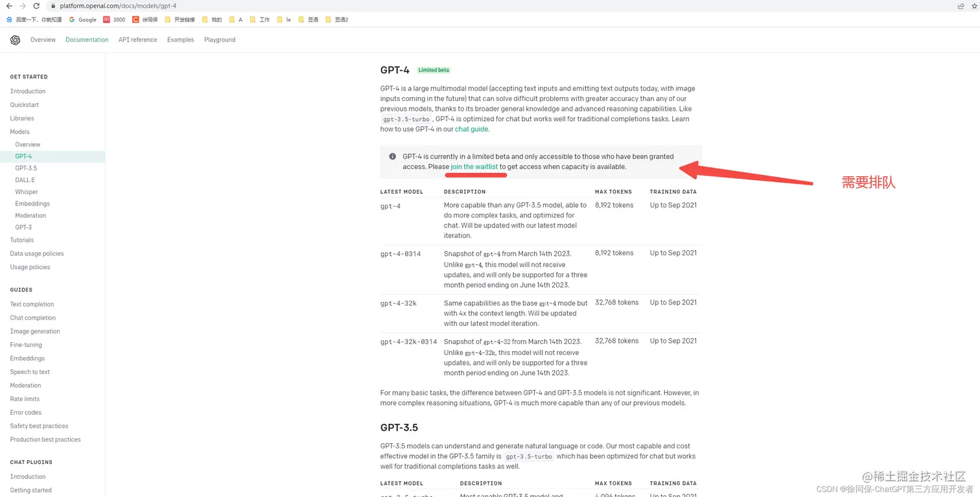This screenshot has width=980, height=497.
Task: Click the share icon in address bar
Action: click(x=961, y=6)
